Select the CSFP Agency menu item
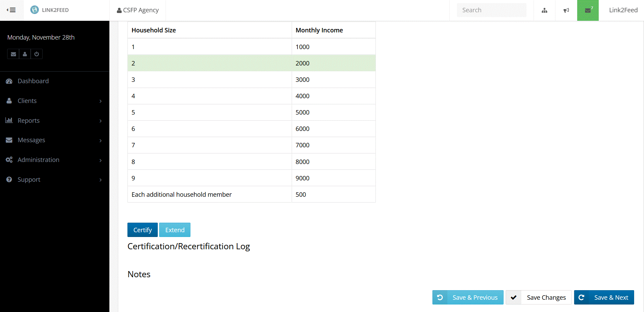This screenshot has height=312, width=644. tap(137, 10)
